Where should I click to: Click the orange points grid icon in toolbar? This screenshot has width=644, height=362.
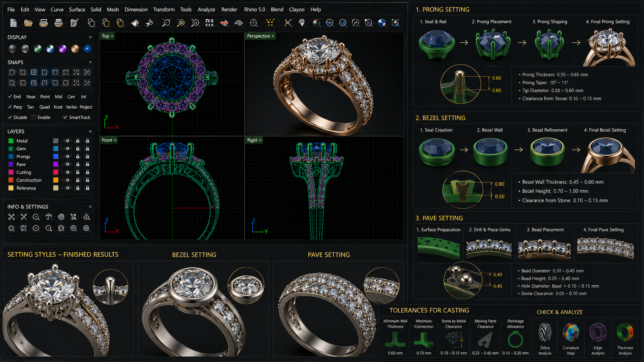(270, 23)
